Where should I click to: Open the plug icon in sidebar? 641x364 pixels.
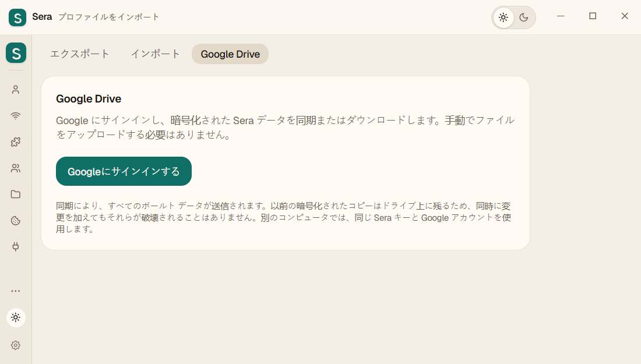click(16, 247)
